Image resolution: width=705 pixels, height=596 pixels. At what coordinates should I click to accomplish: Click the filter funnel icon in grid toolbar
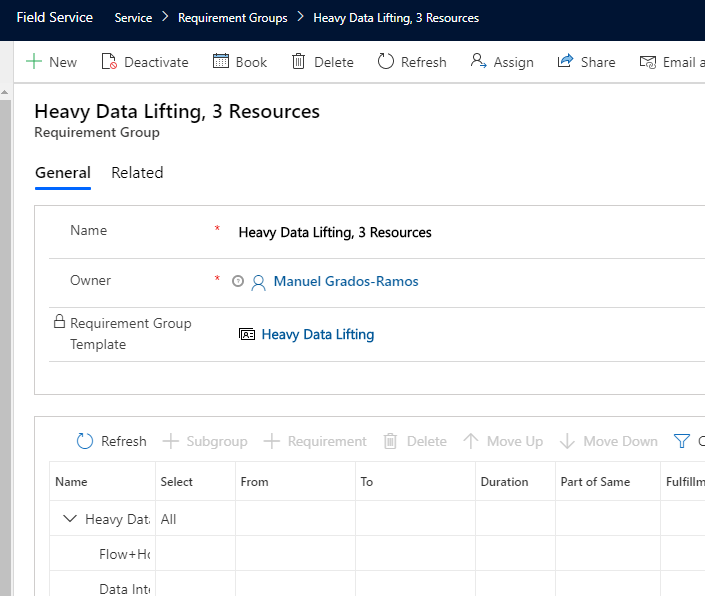coord(682,441)
